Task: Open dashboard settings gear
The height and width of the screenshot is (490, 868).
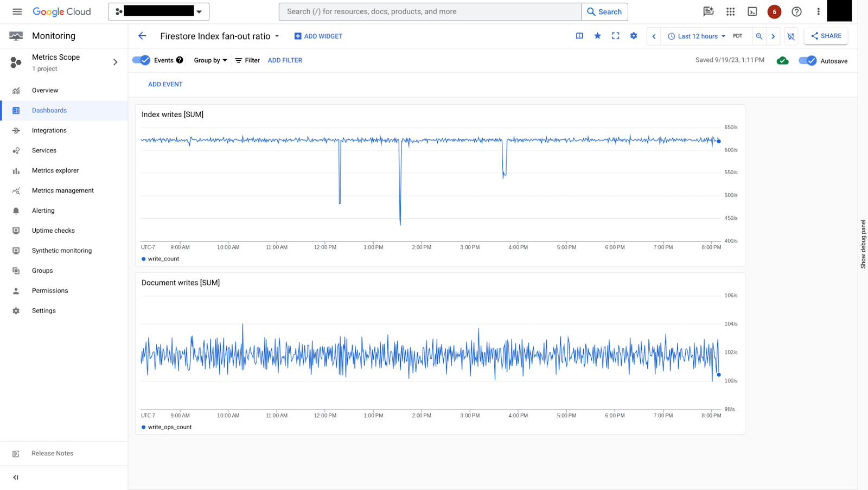Action: (x=633, y=36)
